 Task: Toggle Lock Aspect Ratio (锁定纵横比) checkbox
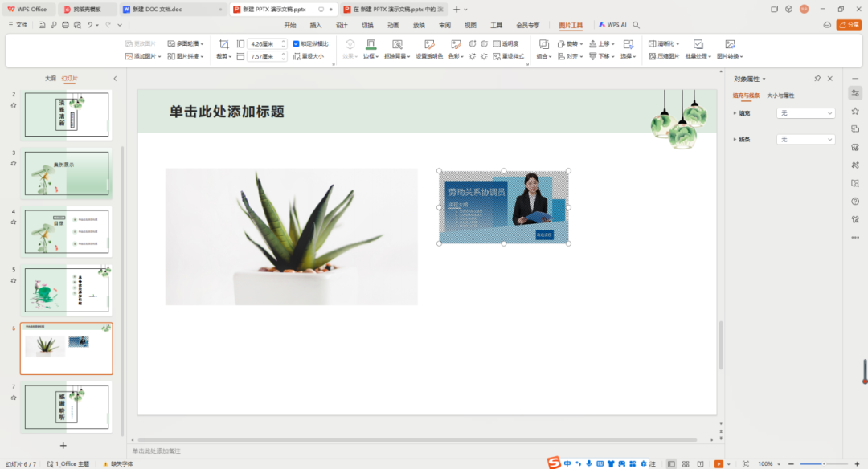coord(296,43)
